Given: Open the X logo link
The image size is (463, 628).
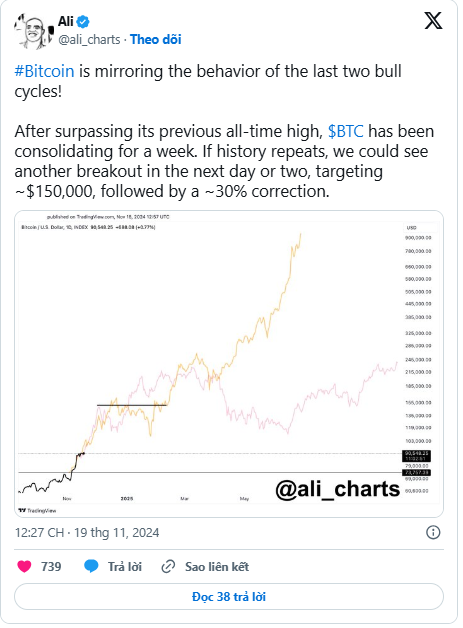Looking at the screenshot, I should [x=433, y=21].
